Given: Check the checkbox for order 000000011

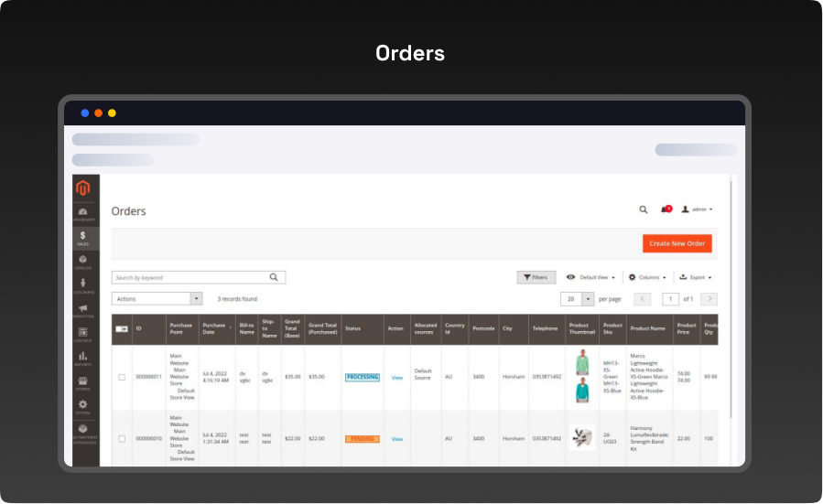Looking at the screenshot, I should click(x=122, y=377).
